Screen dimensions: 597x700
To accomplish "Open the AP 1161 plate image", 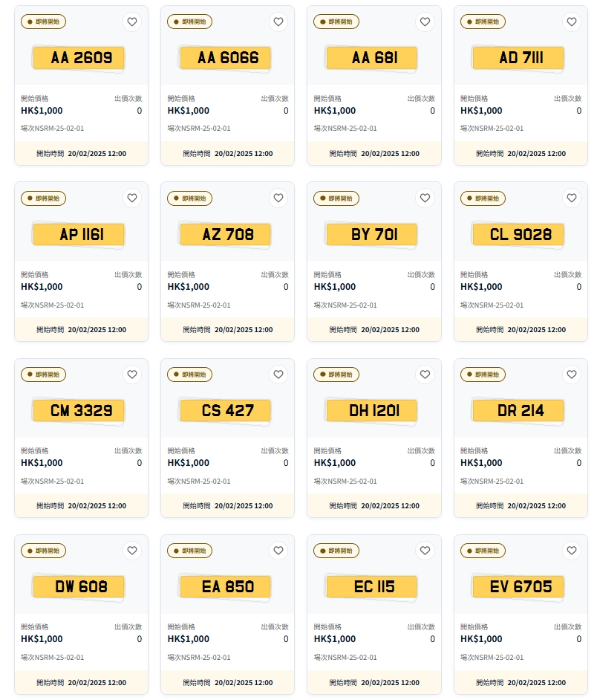I will 80,234.
